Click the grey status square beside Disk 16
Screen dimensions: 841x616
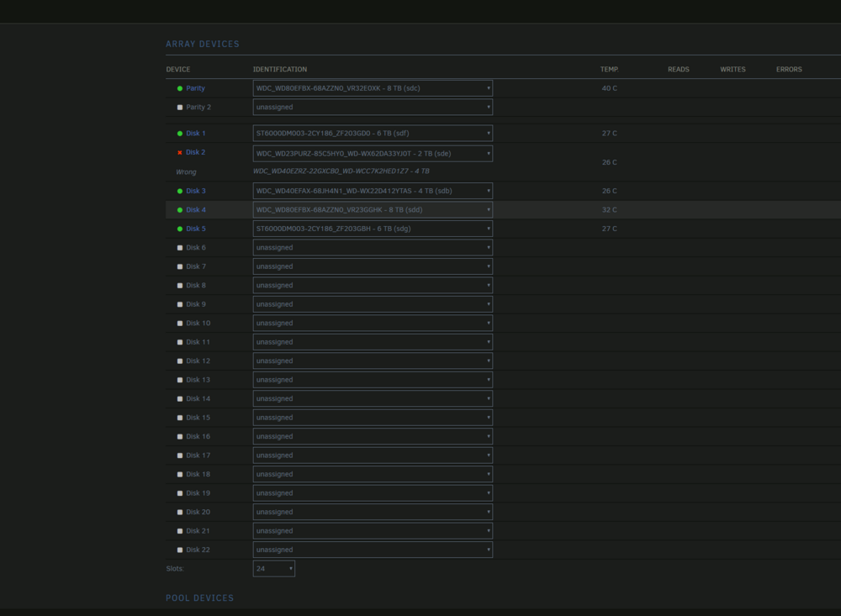click(x=180, y=437)
